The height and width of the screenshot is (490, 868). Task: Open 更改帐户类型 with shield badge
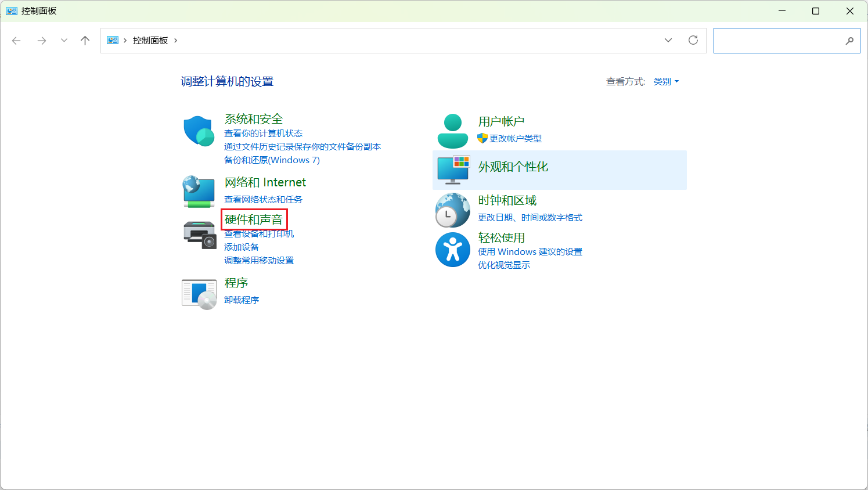(x=514, y=138)
